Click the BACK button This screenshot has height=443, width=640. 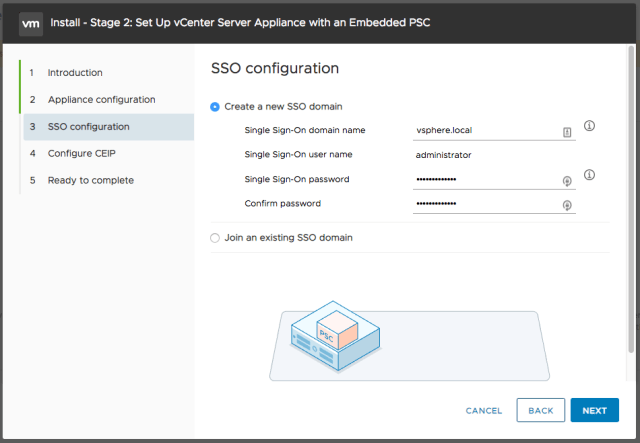(541, 410)
